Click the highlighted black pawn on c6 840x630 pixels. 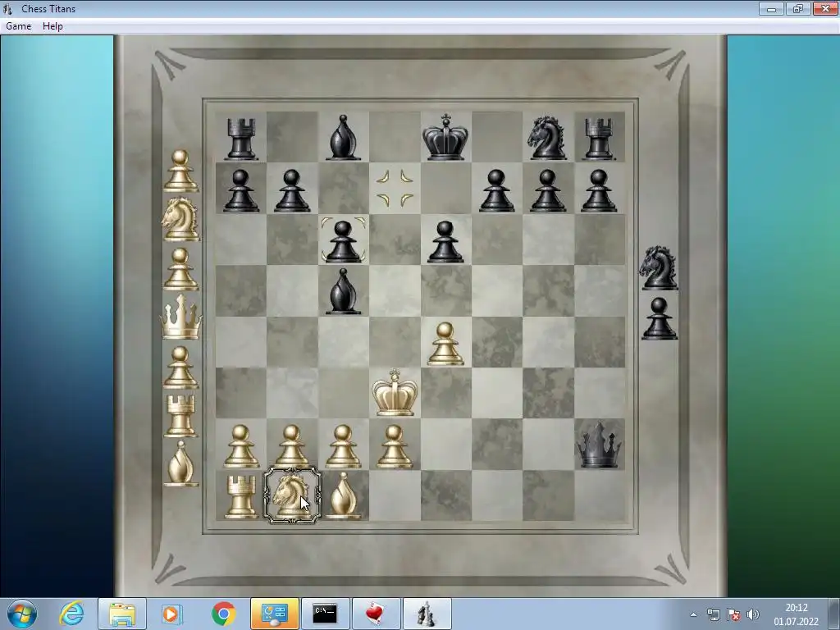coord(343,240)
